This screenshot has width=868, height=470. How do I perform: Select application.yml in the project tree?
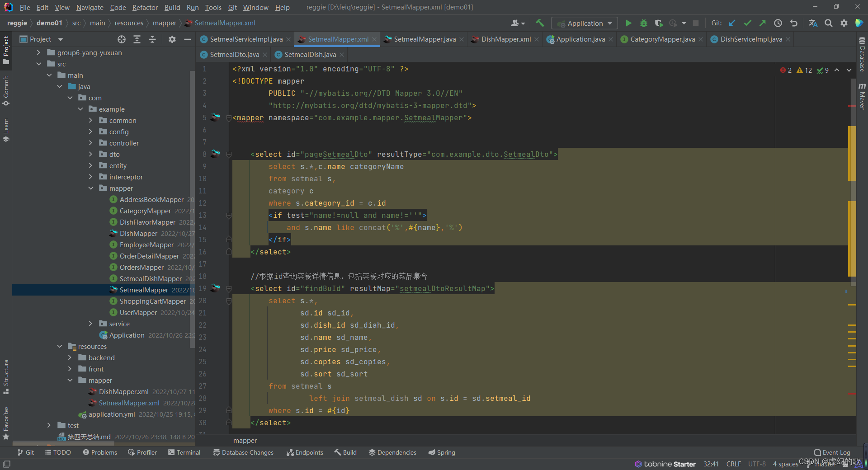tap(112, 414)
